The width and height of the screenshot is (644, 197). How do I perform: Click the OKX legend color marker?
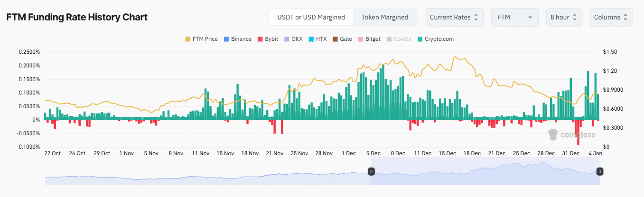pos(286,39)
